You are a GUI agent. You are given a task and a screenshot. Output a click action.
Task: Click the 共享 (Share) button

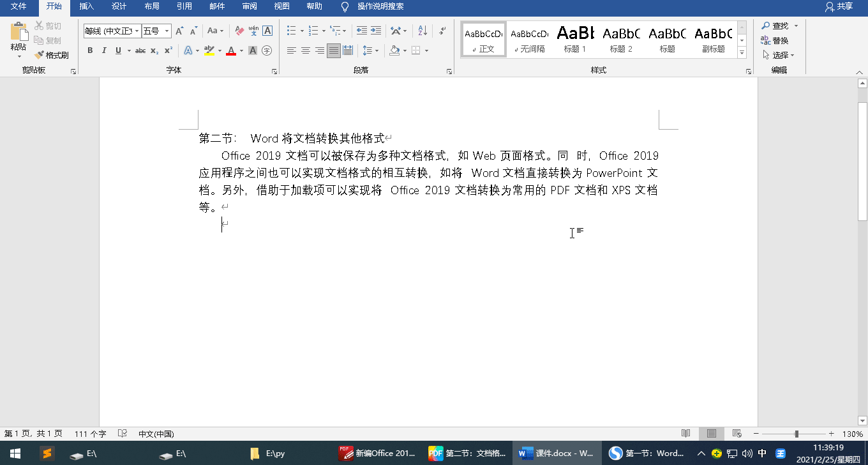[x=839, y=6]
